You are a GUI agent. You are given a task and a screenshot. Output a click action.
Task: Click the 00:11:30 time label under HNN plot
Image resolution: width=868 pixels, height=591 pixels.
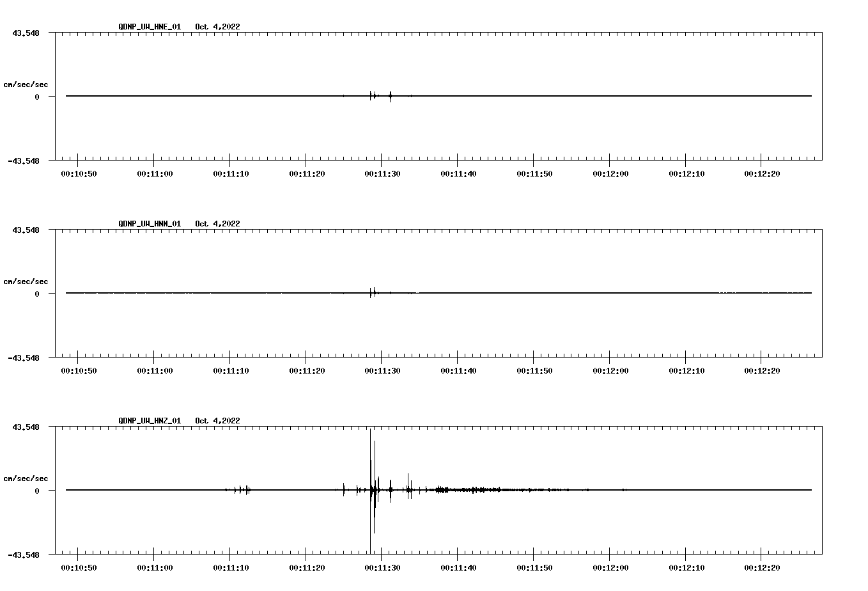(x=383, y=371)
